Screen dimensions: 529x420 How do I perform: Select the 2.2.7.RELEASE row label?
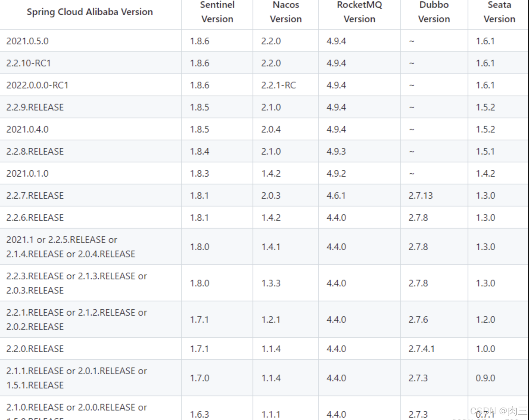pos(35,195)
